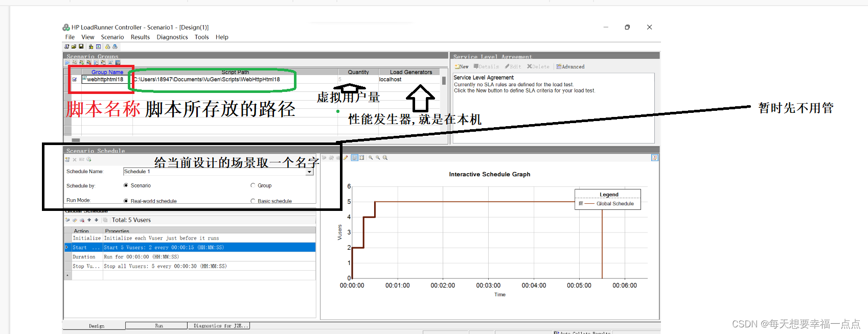Click the last zoom magnifier icon above graph
Image resolution: width=868 pixels, height=334 pixels.
[385, 157]
